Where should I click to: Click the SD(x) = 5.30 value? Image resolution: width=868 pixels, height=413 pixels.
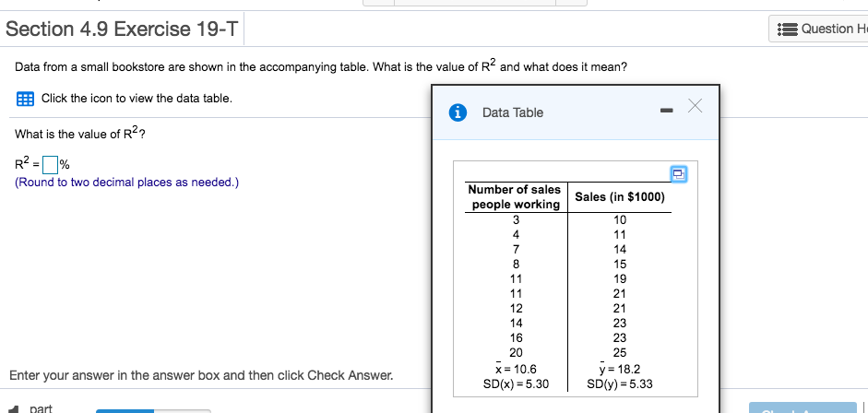point(516,383)
